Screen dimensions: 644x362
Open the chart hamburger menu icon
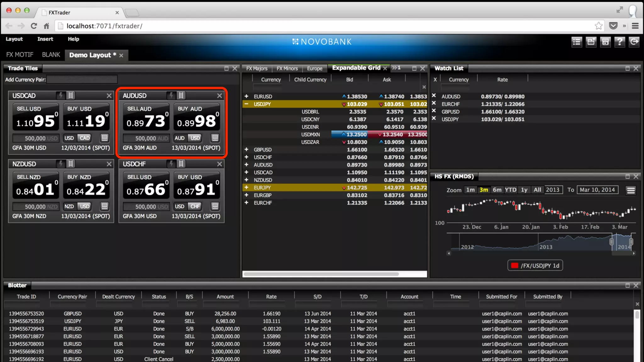tap(630, 190)
